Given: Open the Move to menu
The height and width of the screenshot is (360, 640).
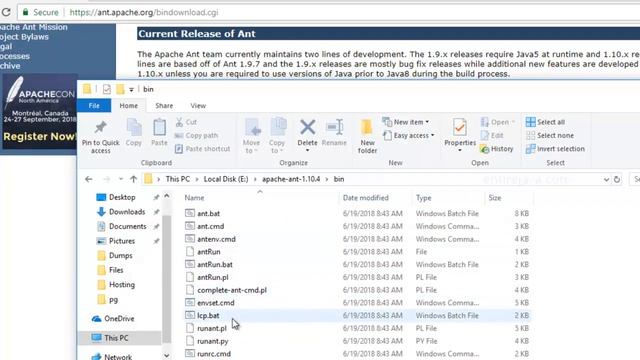Looking at the screenshot, I should click(251, 136).
